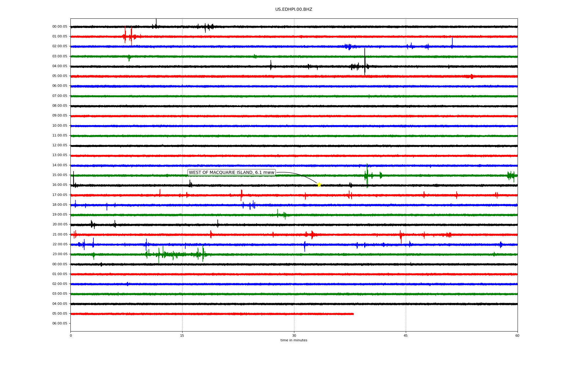Click the 12:00:05 trace time label
588x368 pixels.
tap(60, 145)
